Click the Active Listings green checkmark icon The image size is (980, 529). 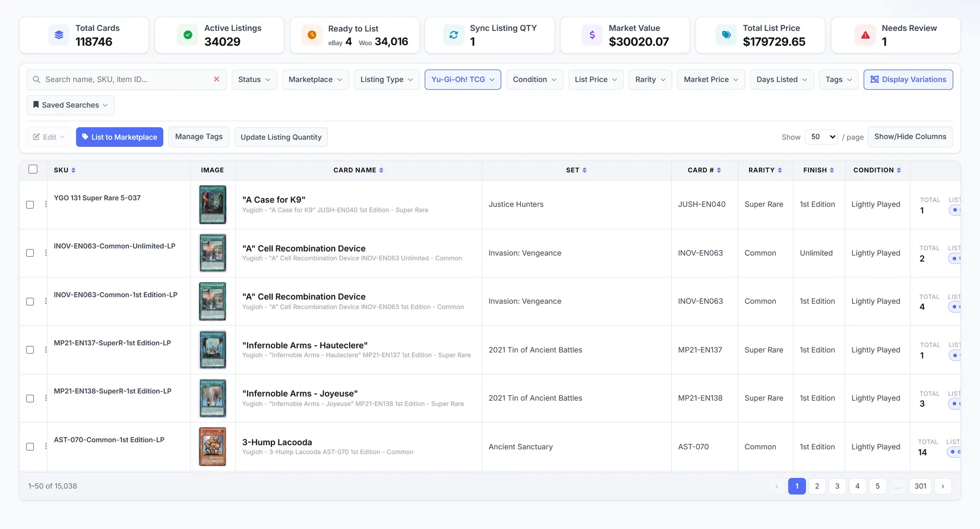pyautogui.click(x=188, y=35)
